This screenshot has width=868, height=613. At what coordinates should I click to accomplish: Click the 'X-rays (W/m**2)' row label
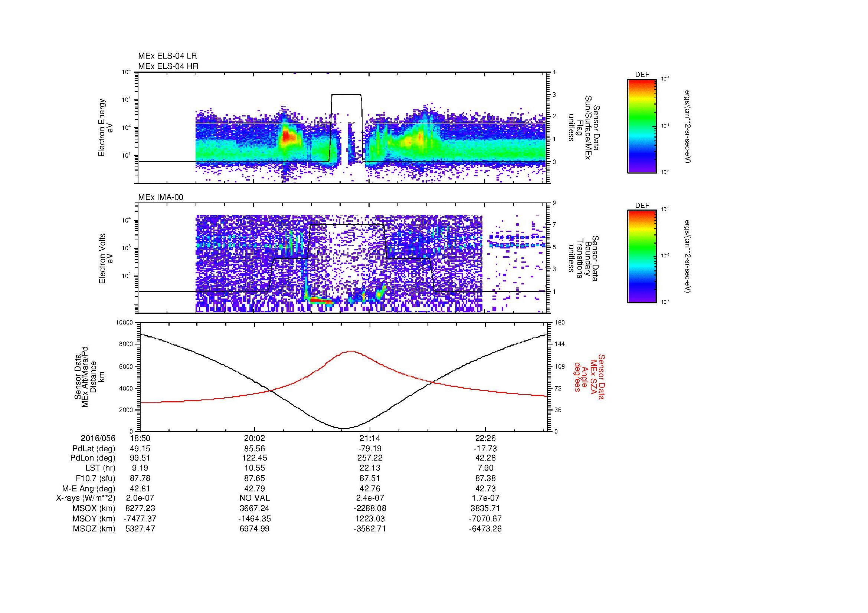[x=85, y=498]
